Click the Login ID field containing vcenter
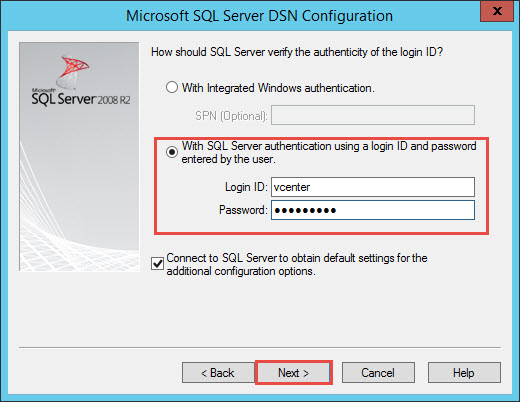Viewport: 520px width, 402px height. 373,187
